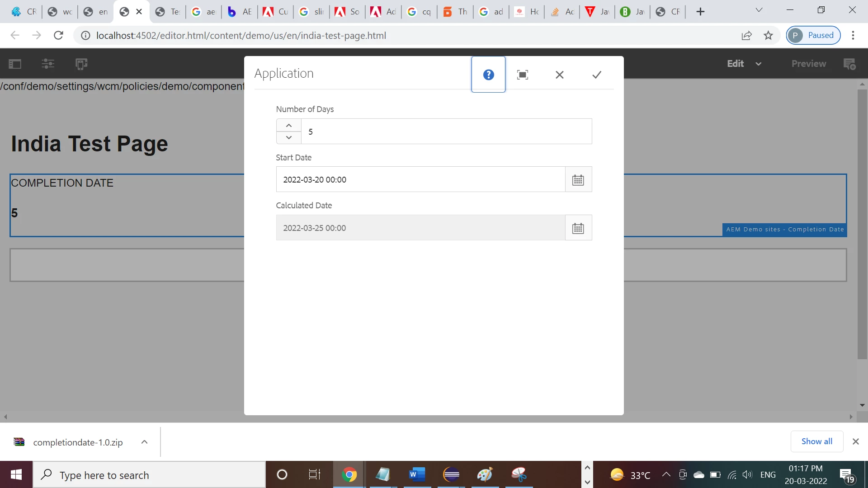
Task: Cancel the Application dialog with X icon
Action: point(559,75)
